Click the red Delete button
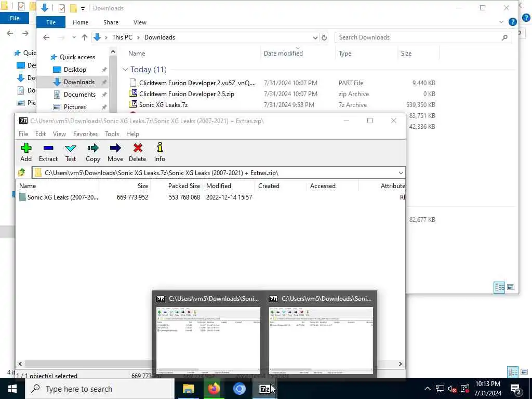Screen dimensions: 532x399 point(137,152)
